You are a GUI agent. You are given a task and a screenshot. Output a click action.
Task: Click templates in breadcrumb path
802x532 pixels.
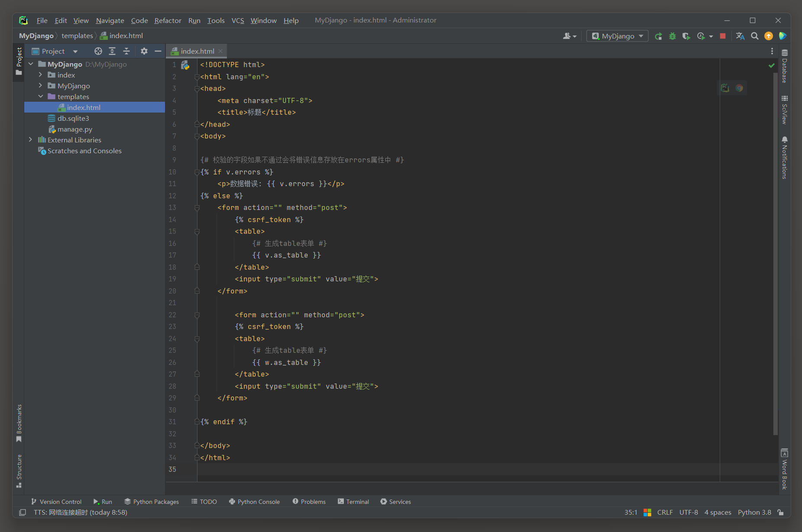coord(77,36)
